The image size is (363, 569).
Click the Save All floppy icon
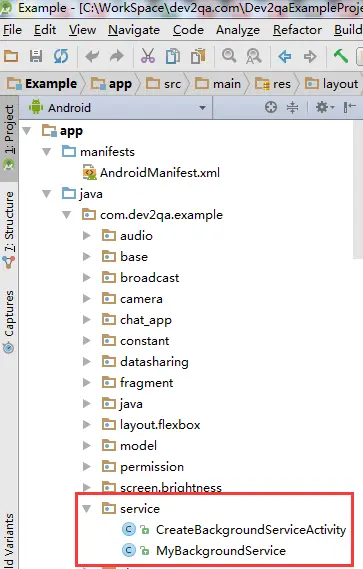tap(36, 56)
